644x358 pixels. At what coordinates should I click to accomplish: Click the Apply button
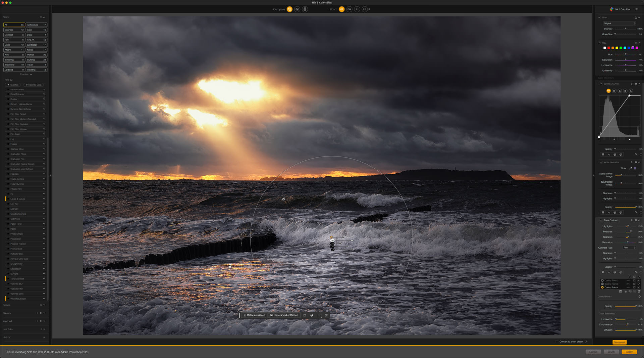(629, 352)
